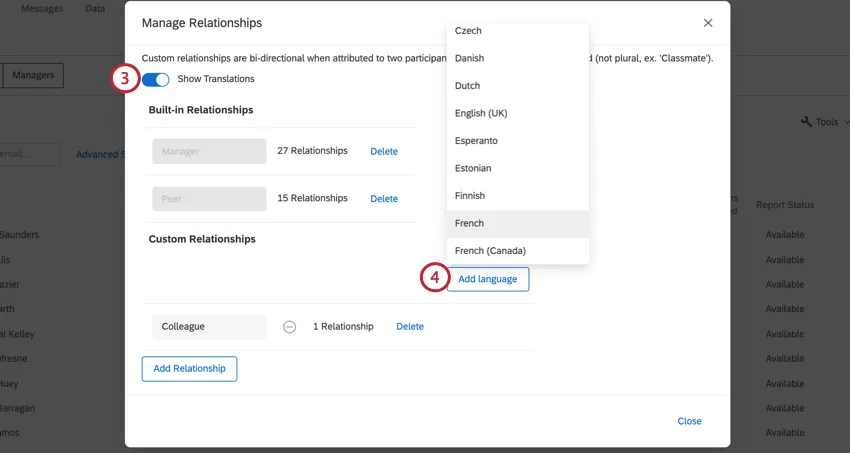Close the Manage Relationships dialog with X
The height and width of the screenshot is (453, 850).
coord(708,22)
